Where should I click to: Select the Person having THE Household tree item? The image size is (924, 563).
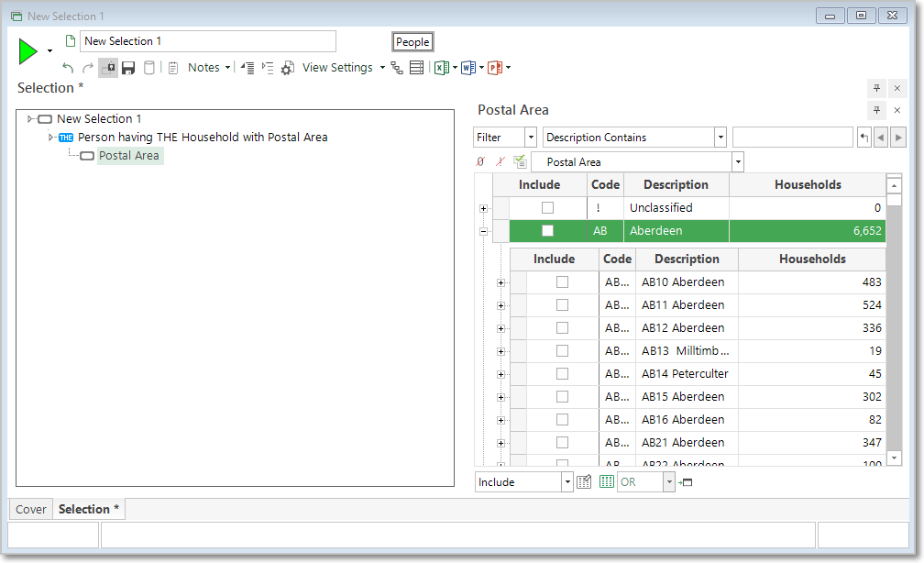pyautogui.click(x=203, y=138)
